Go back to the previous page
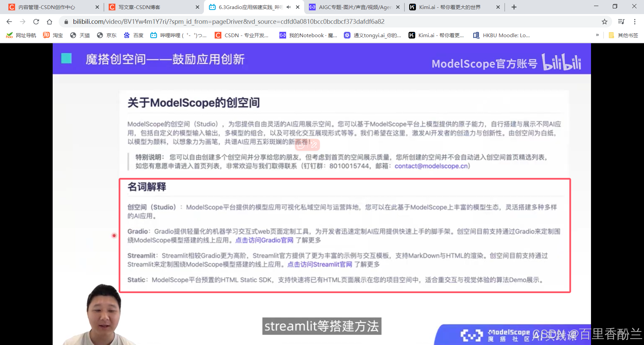Image resolution: width=644 pixels, height=345 pixels. point(9,22)
